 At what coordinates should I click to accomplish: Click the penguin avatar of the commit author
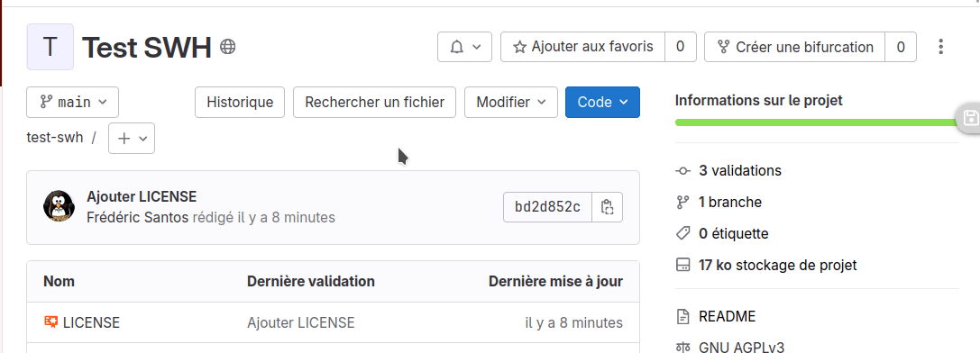pyautogui.click(x=60, y=205)
